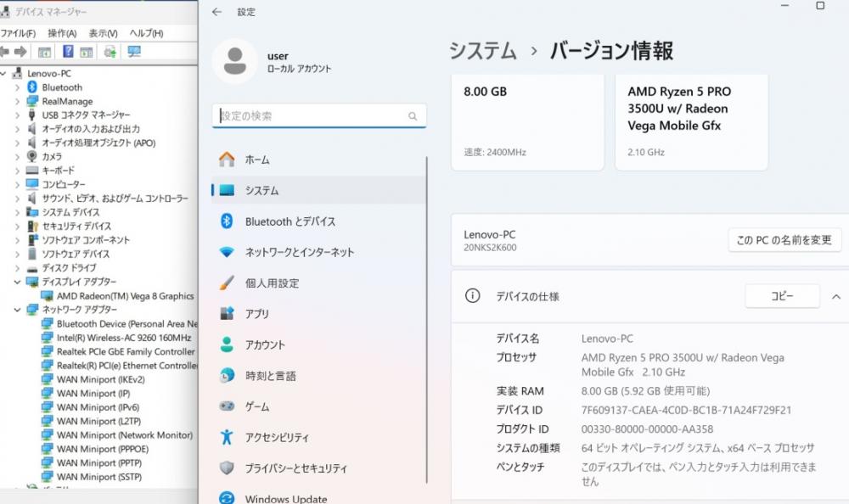Viewport: 849px width, 504px height.
Task: Click the AMD Ryzen 5 PRO processor card
Action: pos(691,122)
